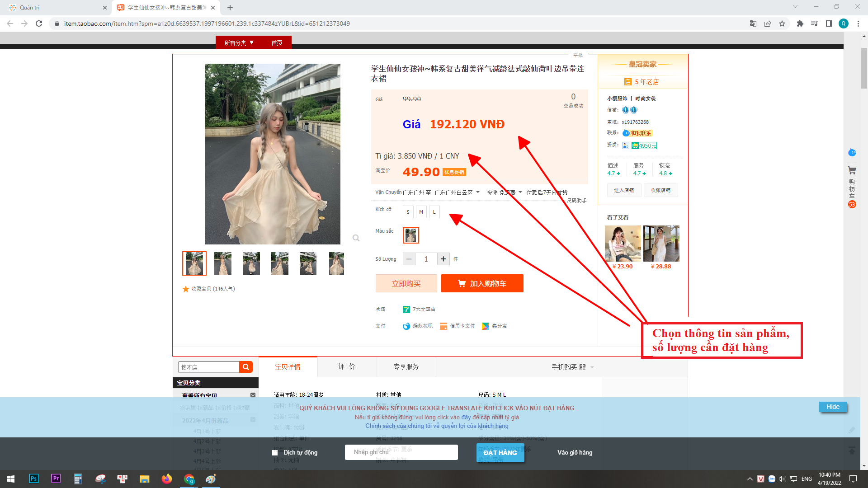Image resolution: width=868 pixels, height=488 pixels.
Task: Click the green 4950元 deposit badge
Action: click(644, 145)
